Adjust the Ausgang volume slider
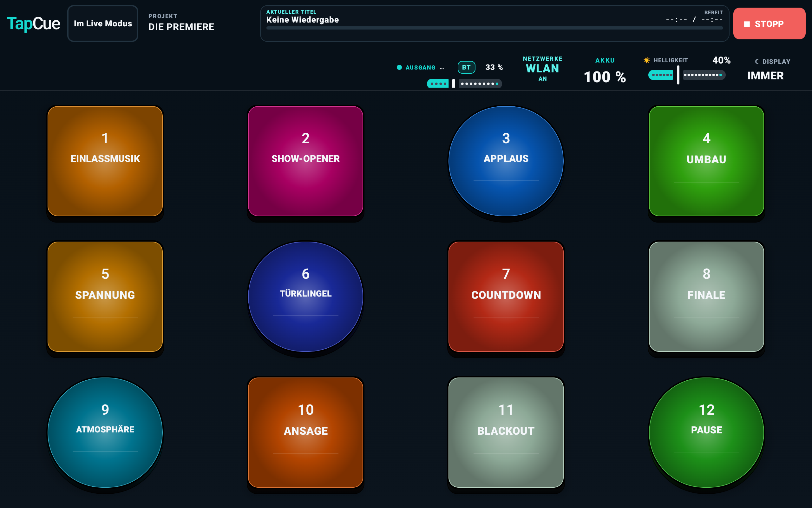The height and width of the screenshot is (508, 812). (464, 83)
